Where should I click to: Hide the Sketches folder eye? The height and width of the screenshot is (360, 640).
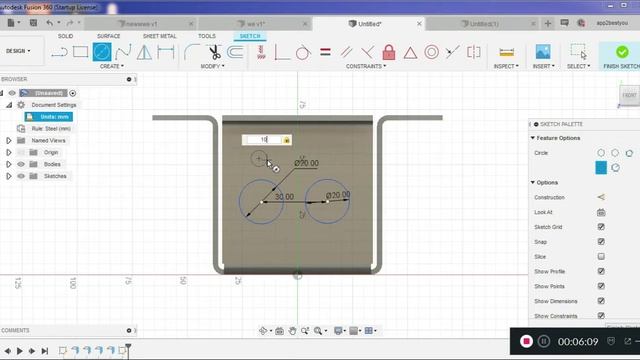(x=21, y=176)
